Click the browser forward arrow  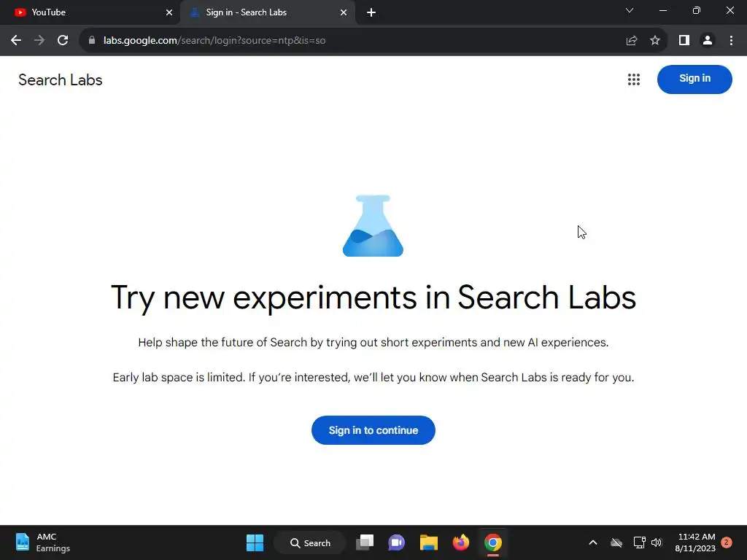[39, 41]
